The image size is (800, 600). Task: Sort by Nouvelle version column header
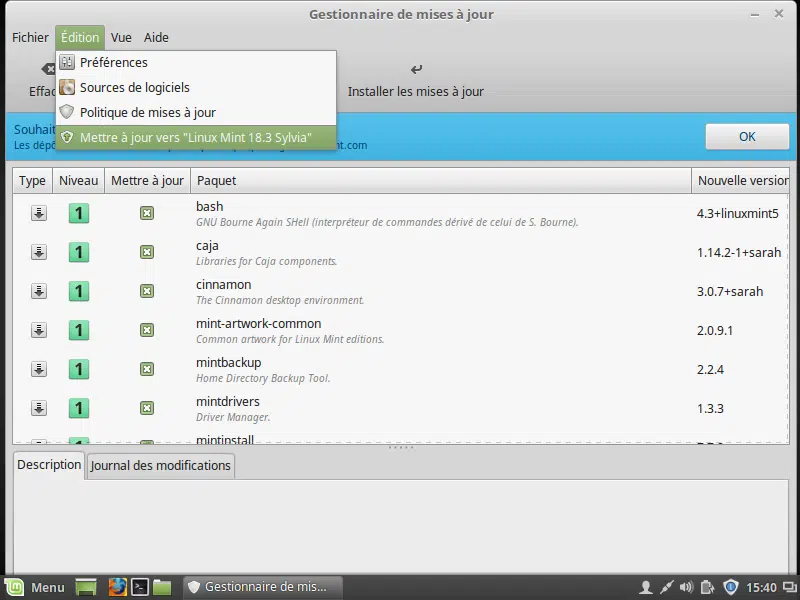(741, 181)
